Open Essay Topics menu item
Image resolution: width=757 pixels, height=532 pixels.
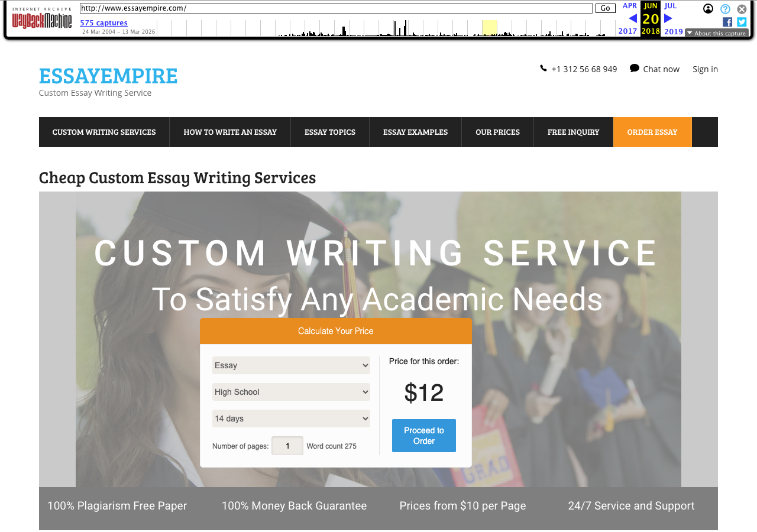[x=330, y=132]
